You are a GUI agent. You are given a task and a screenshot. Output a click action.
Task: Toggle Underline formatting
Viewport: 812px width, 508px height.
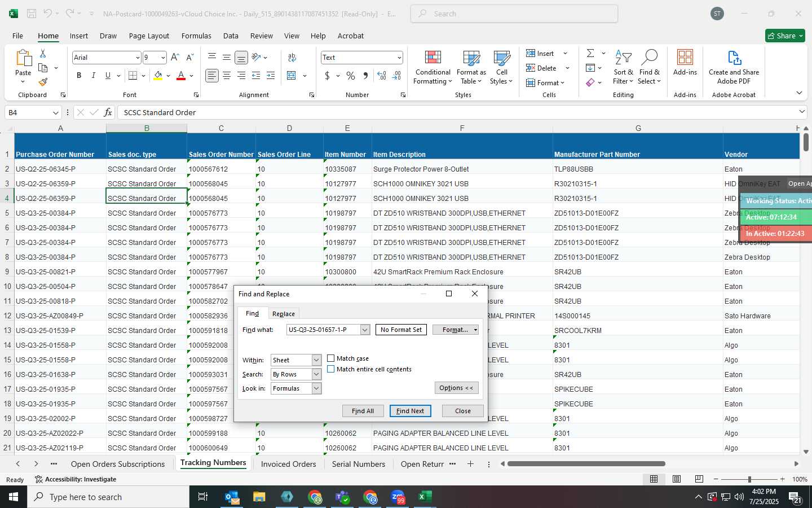pos(108,76)
